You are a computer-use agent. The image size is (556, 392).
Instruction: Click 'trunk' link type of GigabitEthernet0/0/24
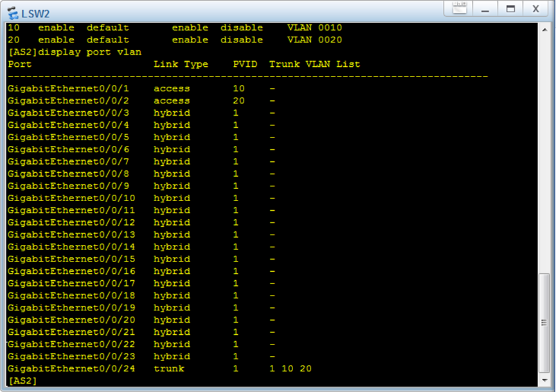pos(169,369)
